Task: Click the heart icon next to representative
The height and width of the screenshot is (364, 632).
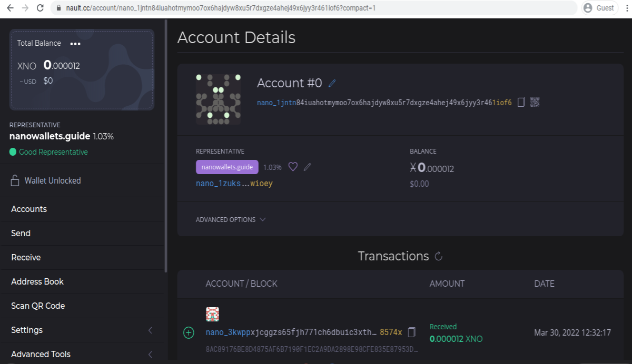Action: [x=293, y=167]
